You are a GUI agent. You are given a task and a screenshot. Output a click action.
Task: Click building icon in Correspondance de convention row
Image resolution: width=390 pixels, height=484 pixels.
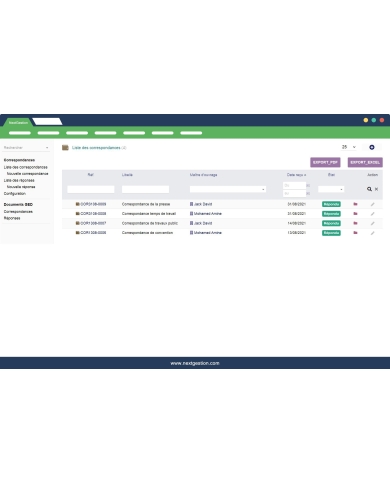[191, 233]
